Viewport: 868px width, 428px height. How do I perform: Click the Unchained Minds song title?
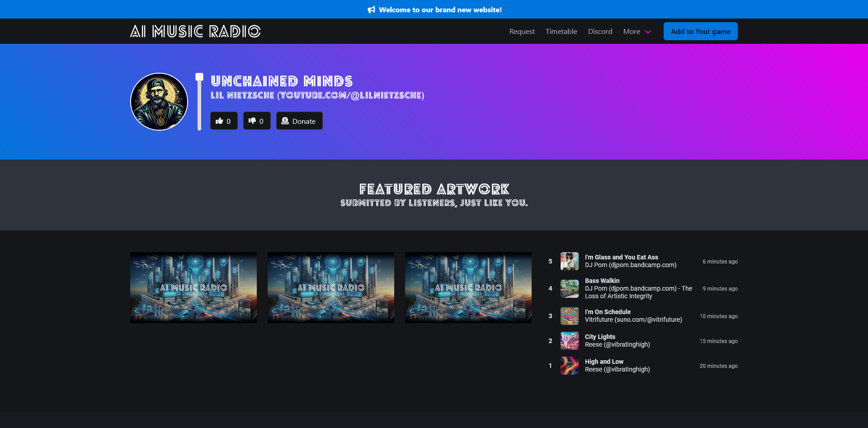click(x=282, y=81)
